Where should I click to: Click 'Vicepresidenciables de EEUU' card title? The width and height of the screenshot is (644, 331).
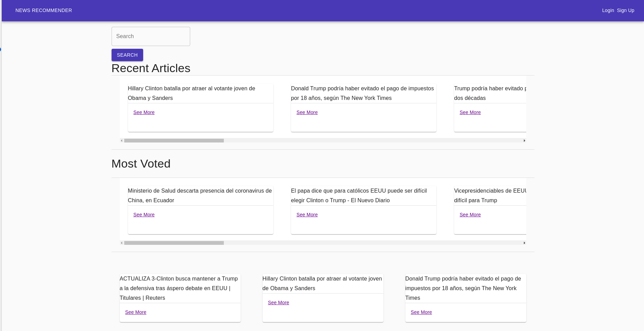490,195
